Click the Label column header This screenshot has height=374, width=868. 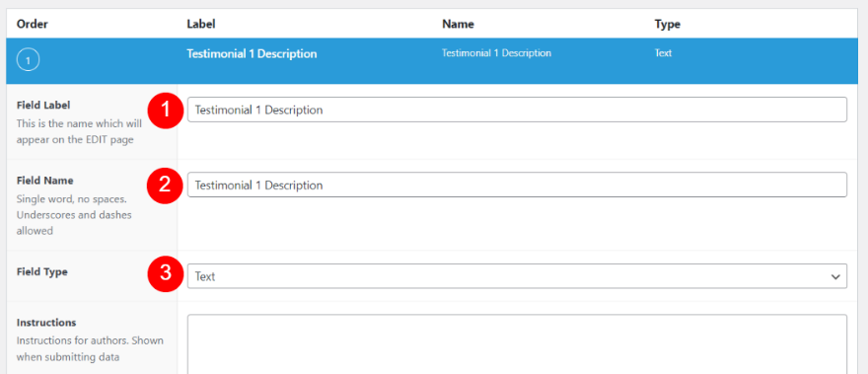pos(201,25)
